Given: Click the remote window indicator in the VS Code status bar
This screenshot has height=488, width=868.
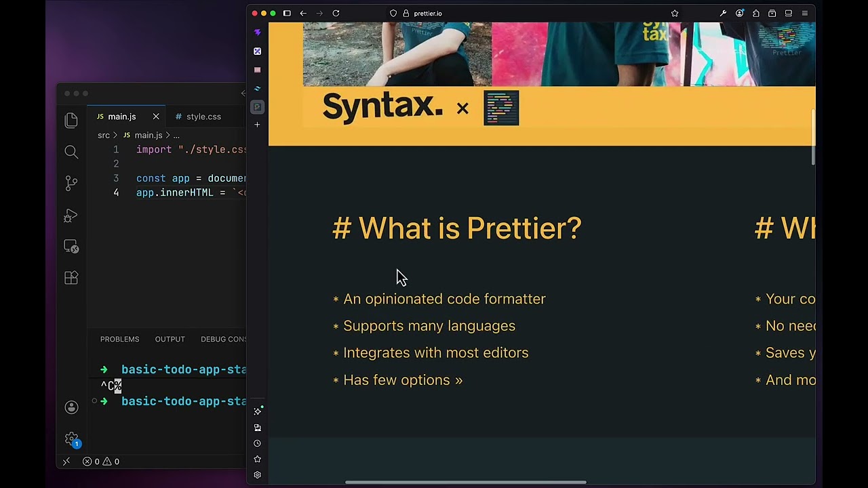Looking at the screenshot, I should pyautogui.click(x=66, y=462).
